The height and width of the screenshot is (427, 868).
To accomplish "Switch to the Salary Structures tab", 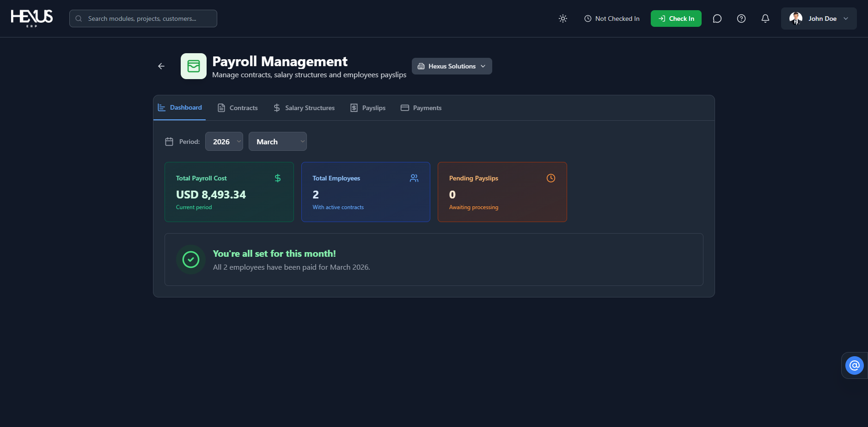I will click(304, 108).
